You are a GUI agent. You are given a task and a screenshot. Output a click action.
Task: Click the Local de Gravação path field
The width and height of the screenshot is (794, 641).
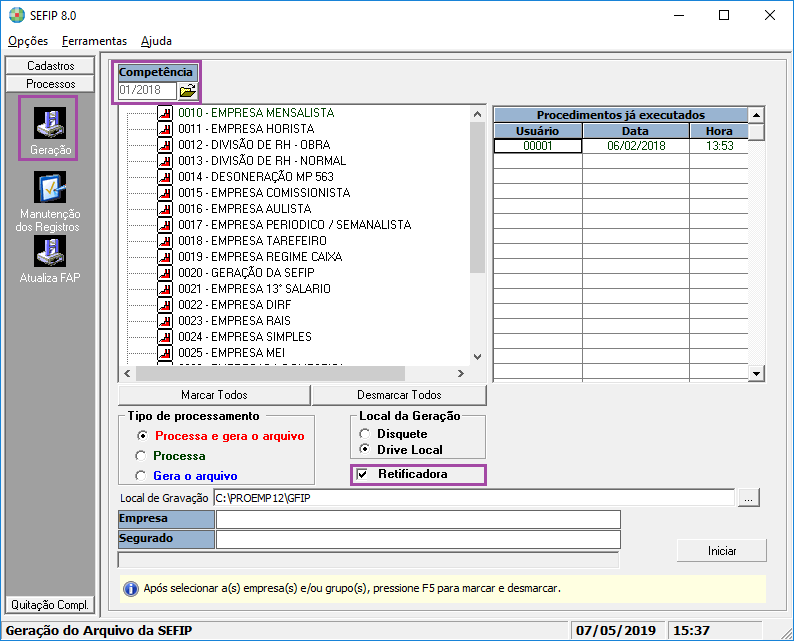[473, 498]
